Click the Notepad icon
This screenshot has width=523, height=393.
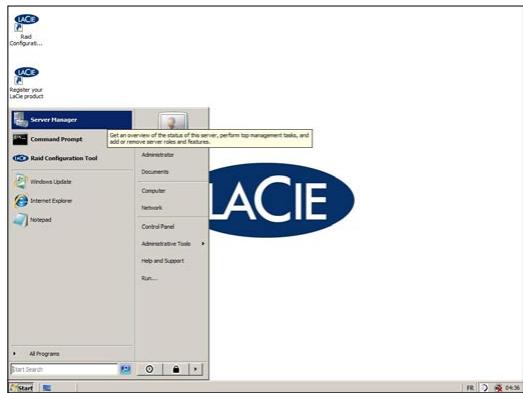click(x=20, y=220)
